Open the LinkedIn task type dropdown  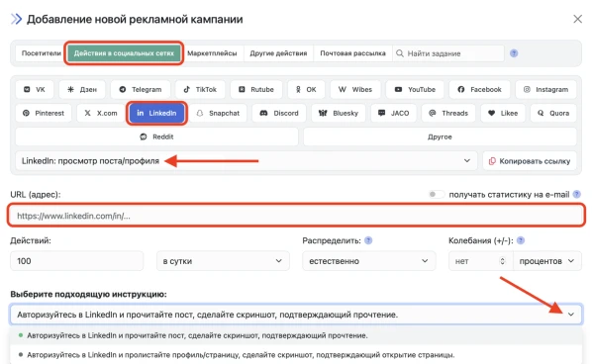pyautogui.click(x=247, y=161)
